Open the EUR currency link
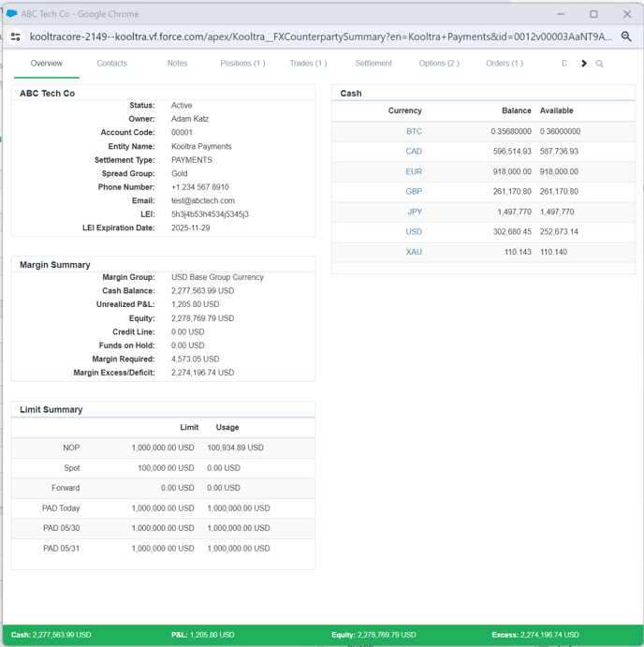Screen dimensions: 644x647 coord(414,172)
